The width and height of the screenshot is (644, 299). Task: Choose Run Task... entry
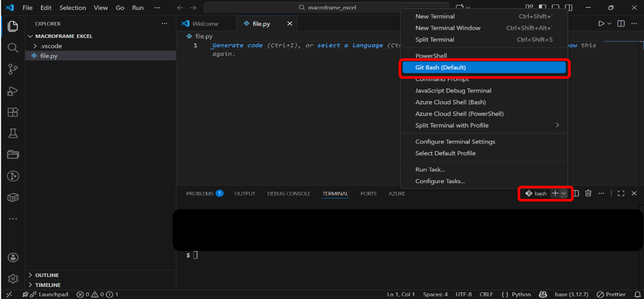point(484,170)
